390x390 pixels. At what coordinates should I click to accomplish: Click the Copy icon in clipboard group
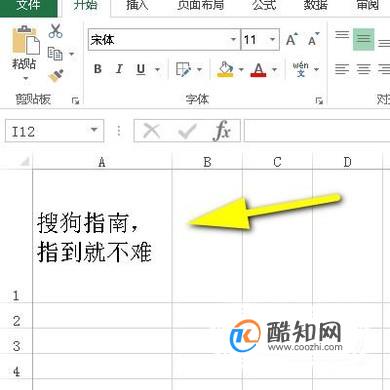(55, 54)
